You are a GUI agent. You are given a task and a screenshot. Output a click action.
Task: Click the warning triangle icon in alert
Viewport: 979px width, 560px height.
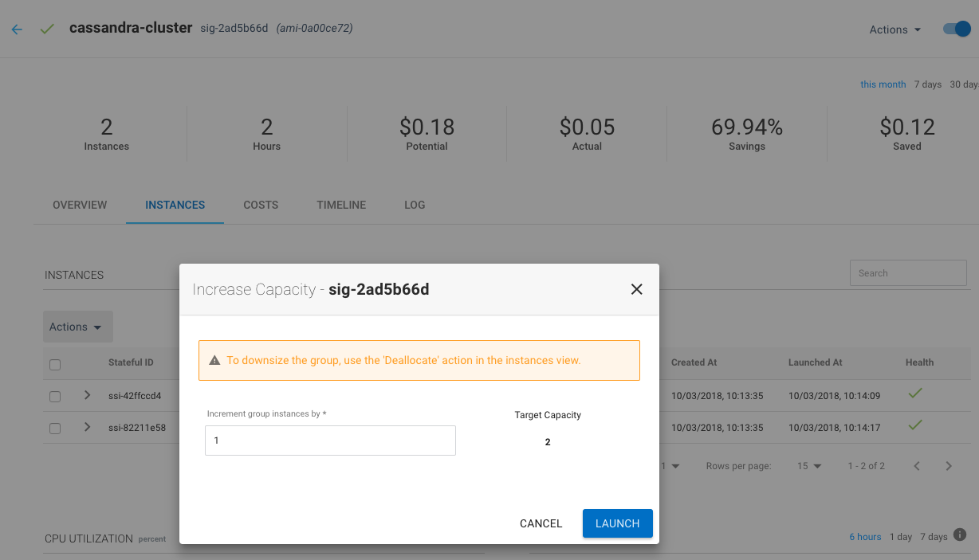pos(214,361)
